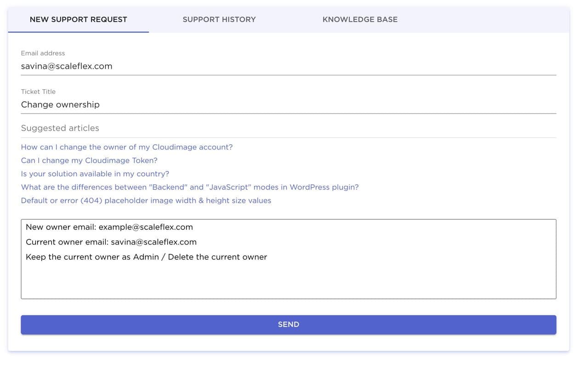Click "Delete the current owner" text in message

click(x=217, y=257)
